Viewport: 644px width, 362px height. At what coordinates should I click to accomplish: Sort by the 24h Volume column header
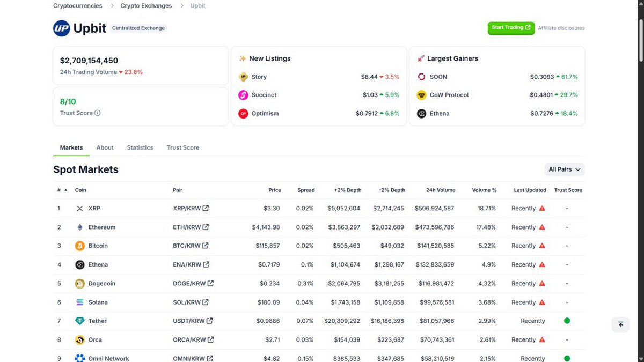441,190
